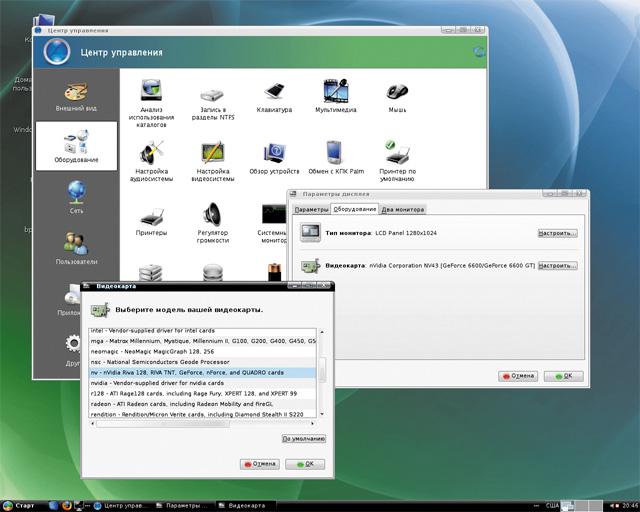Image resolution: width=640 pixels, height=512 pixels.
Task: Click OK in Видеокарта dialog
Action: (x=305, y=464)
